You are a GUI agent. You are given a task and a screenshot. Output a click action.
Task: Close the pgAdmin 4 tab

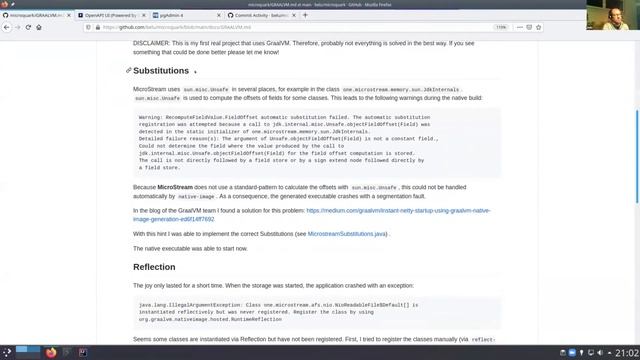click(x=219, y=15)
